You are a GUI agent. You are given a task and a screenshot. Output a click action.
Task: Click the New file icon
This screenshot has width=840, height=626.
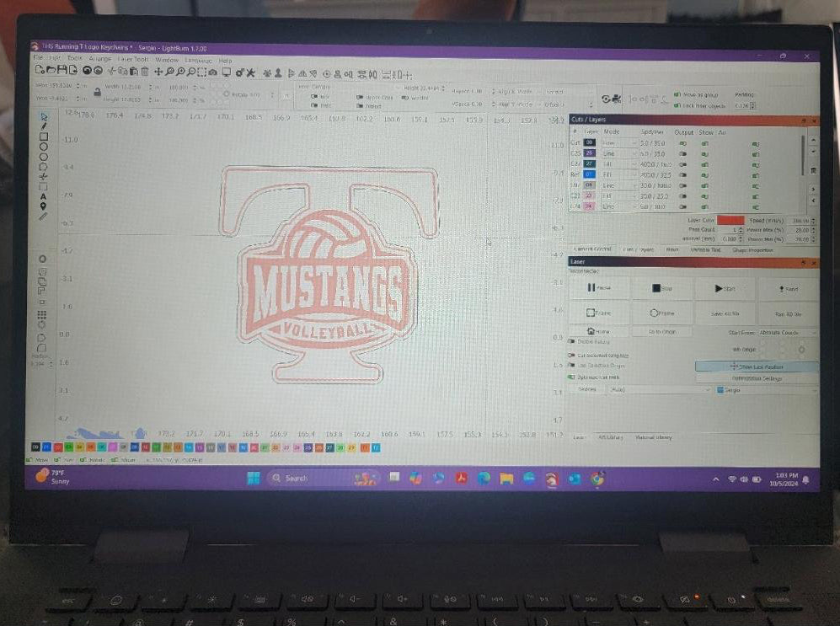(39, 70)
